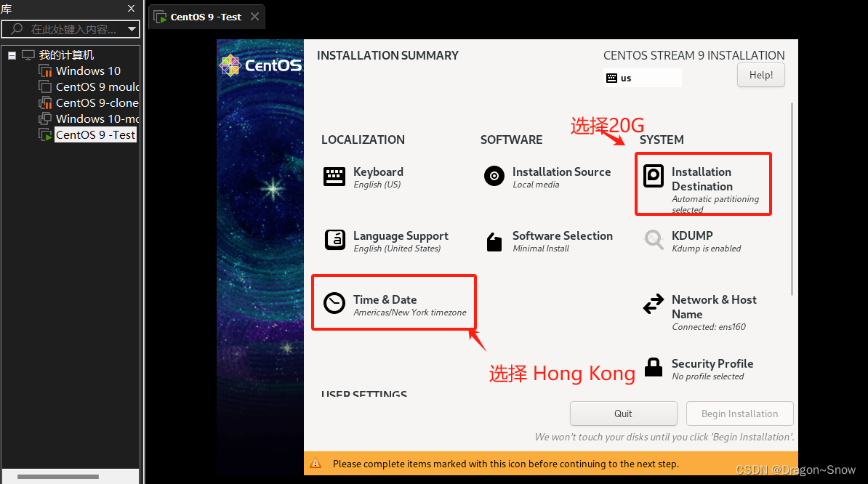The width and height of the screenshot is (868, 484).
Task: Open Software Selection settings
Action: (x=563, y=235)
